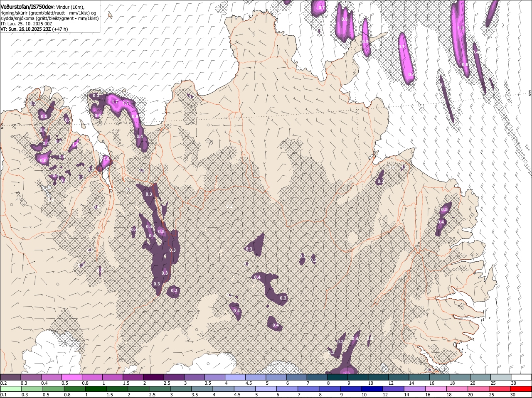The image size is (532, 398).
Task: Choose the snow scale swatch between 10 and 12
Action: (378, 377)
